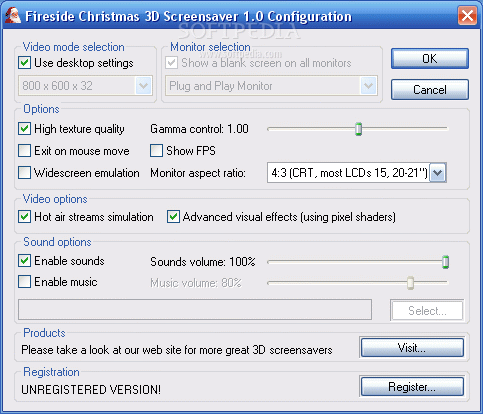Open the website with the Visit... button
The image size is (483, 414).
[x=412, y=348]
